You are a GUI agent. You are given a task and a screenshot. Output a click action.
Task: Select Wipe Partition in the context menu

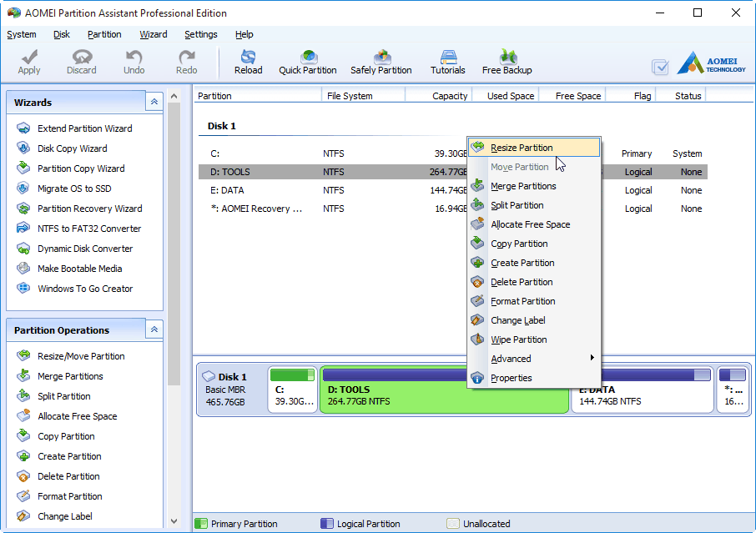pyautogui.click(x=518, y=339)
